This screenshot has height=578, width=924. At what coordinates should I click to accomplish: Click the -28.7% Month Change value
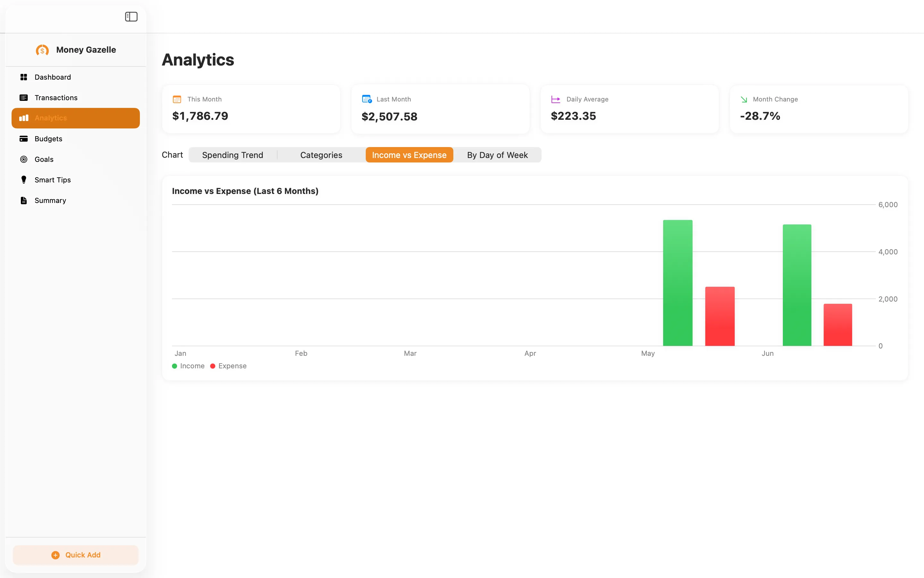click(x=760, y=116)
